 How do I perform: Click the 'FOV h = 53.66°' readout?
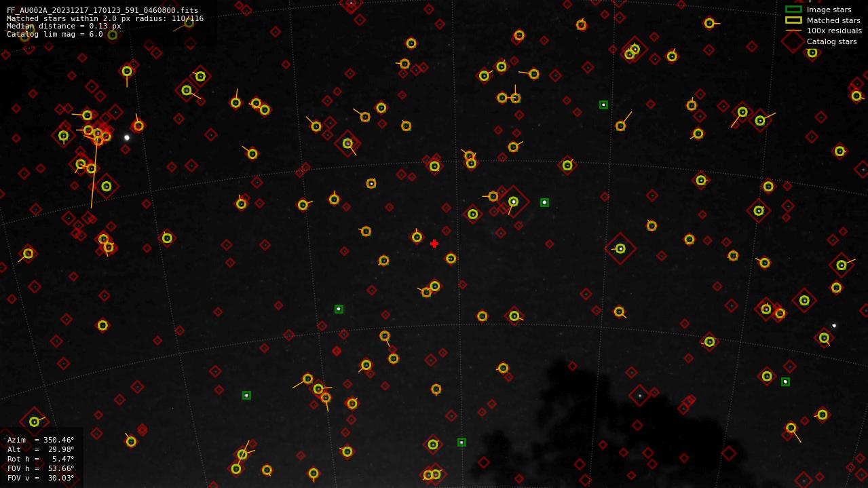[x=41, y=468]
